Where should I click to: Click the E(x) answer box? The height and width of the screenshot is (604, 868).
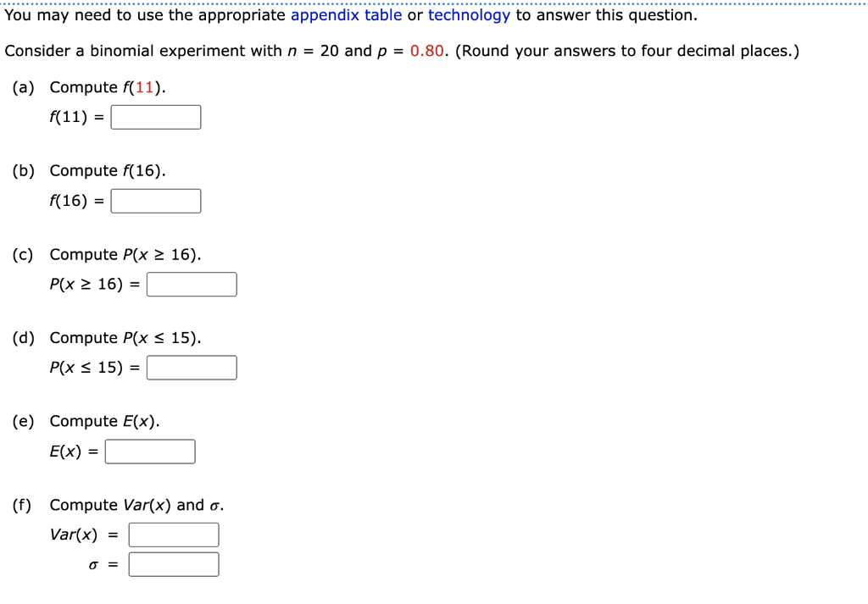(x=150, y=451)
